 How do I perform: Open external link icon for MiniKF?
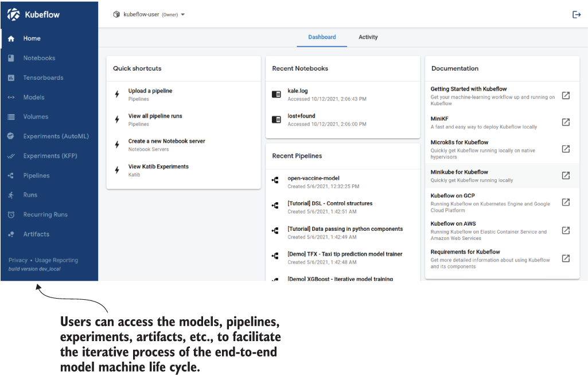click(566, 122)
